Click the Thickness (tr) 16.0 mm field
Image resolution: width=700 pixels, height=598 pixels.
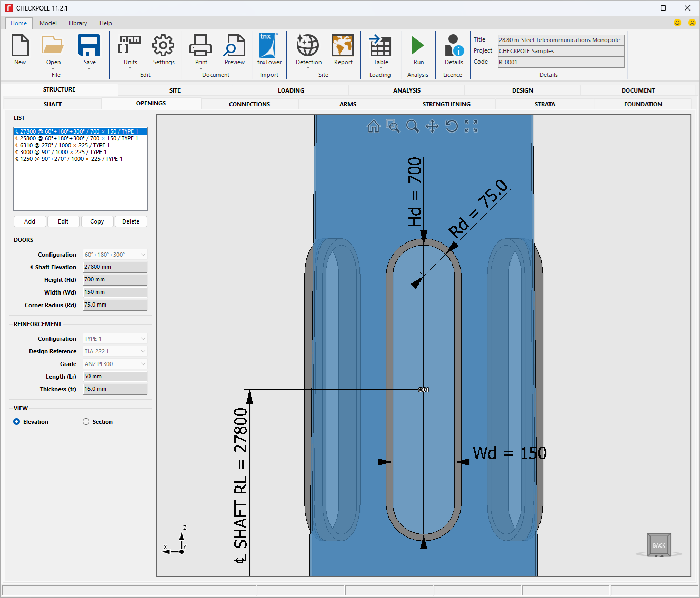(x=115, y=389)
